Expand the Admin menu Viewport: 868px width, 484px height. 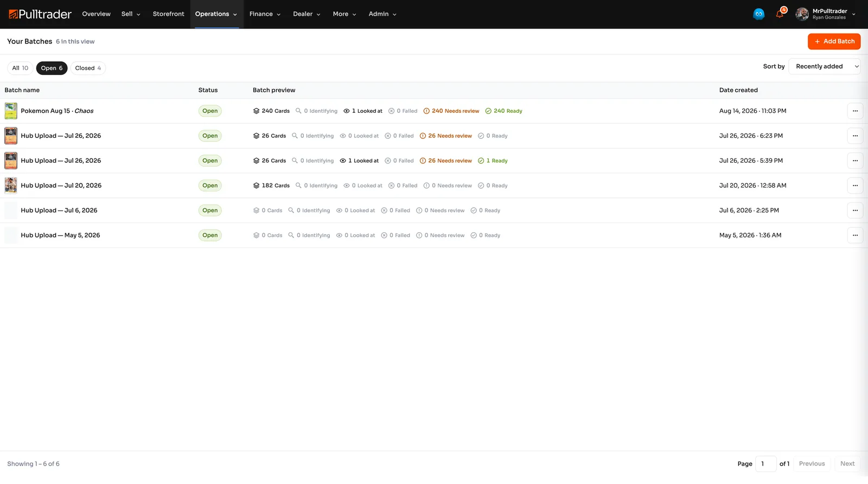[382, 14]
